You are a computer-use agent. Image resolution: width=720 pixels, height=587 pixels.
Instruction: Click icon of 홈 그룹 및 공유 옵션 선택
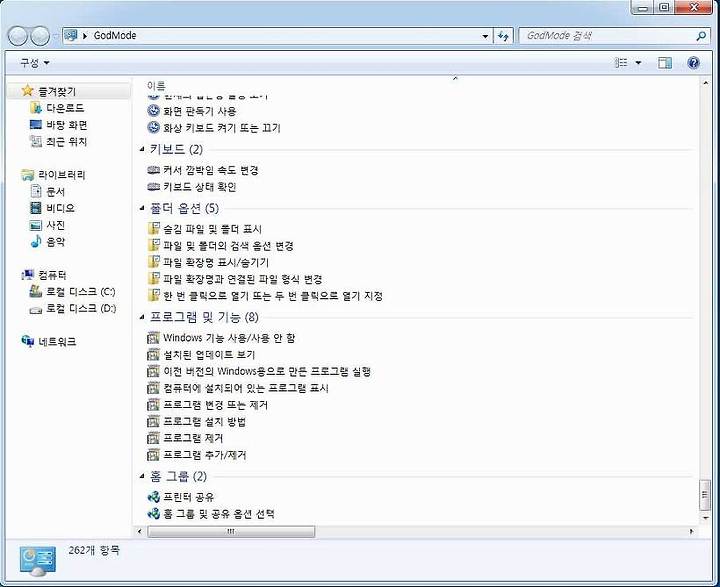pos(153,513)
